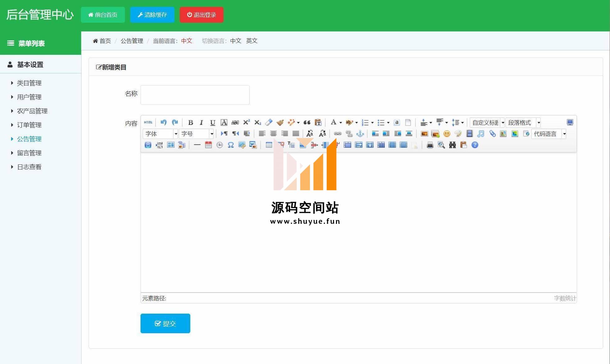This screenshot has height=364, width=610.
Task: Redo the last edit
Action: [175, 122]
